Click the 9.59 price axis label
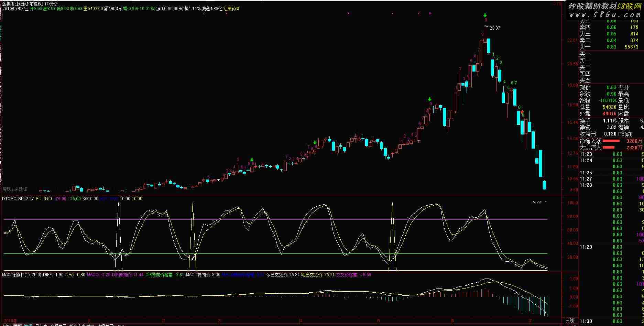Image resolution: width=644 pixels, height=326 pixels. [574, 190]
